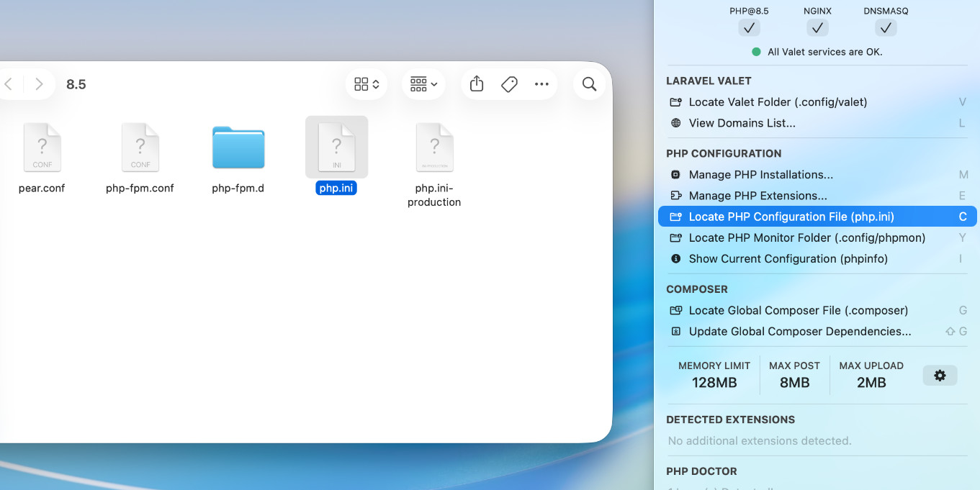Open the more actions ellipsis menu
Screen dimensions: 980x490
(x=541, y=84)
